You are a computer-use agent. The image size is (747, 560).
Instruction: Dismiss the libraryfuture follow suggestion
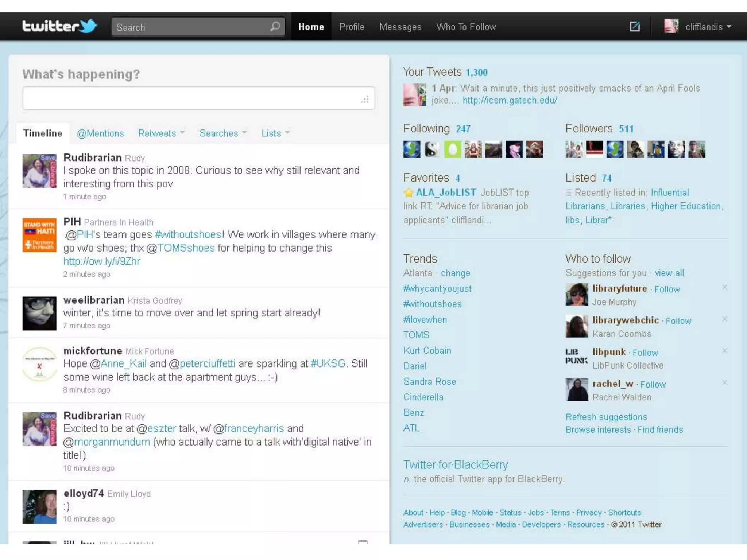(x=724, y=288)
